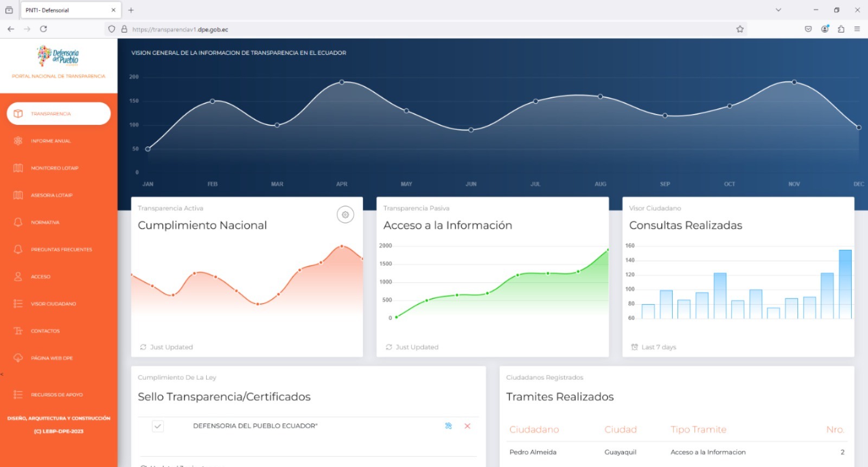Open the Informe Anual menu item
The image size is (868, 467).
click(50, 141)
